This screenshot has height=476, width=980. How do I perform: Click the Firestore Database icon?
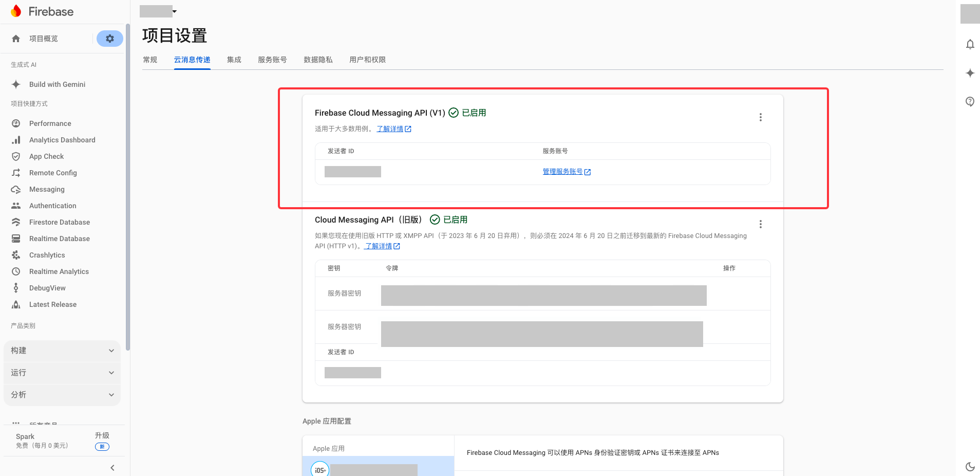(x=16, y=222)
